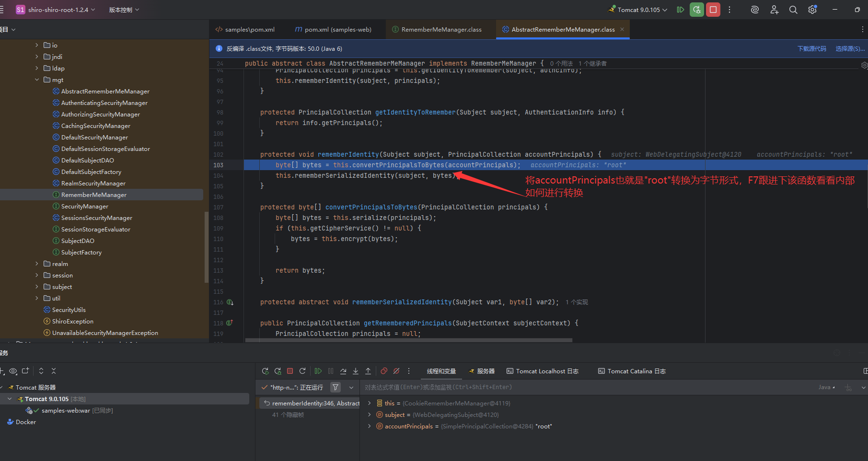
Task: Open the Tomcat 9.0.105 run configuration dropdown
Action: [637, 10]
